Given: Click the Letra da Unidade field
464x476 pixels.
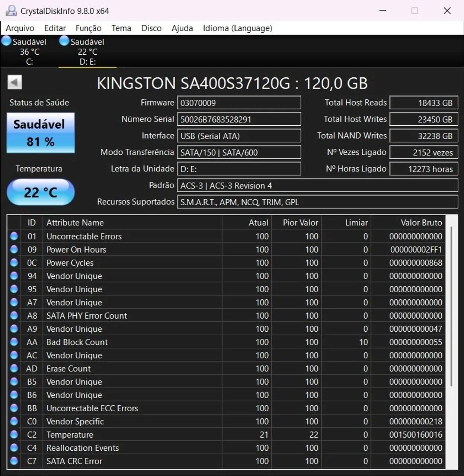Looking at the screenshot, I should coord(239,169).
